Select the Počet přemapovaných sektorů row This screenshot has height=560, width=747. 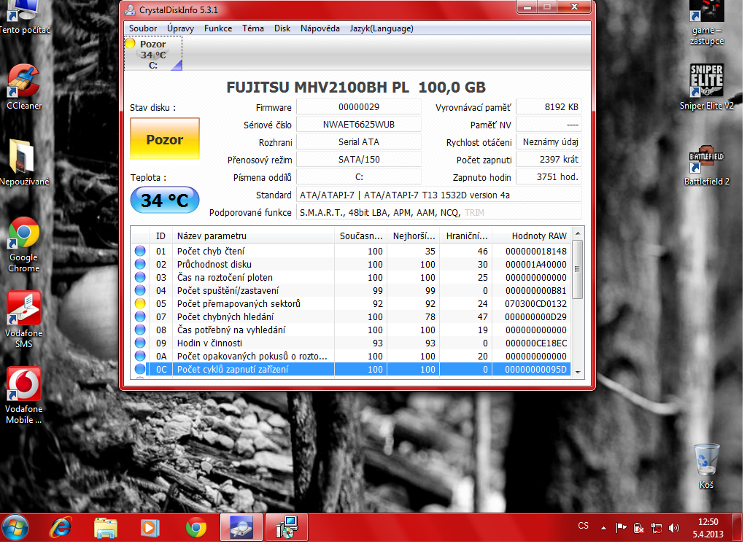point(351,303)
